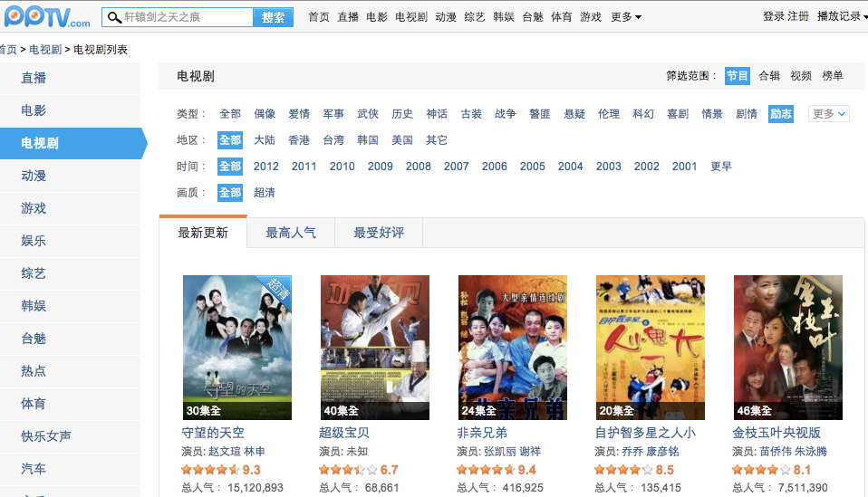Select the 2012 year filter
The image size is (868, 497).
266,167
